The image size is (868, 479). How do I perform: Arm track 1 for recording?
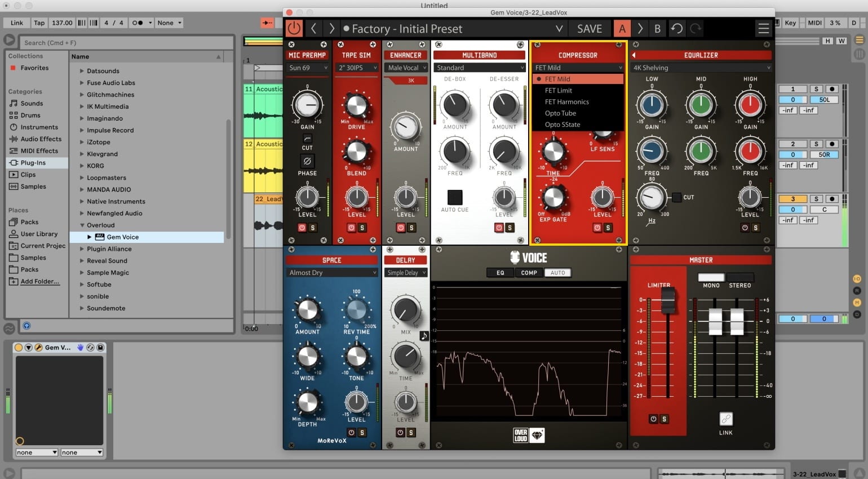click(x=831, y=89)
